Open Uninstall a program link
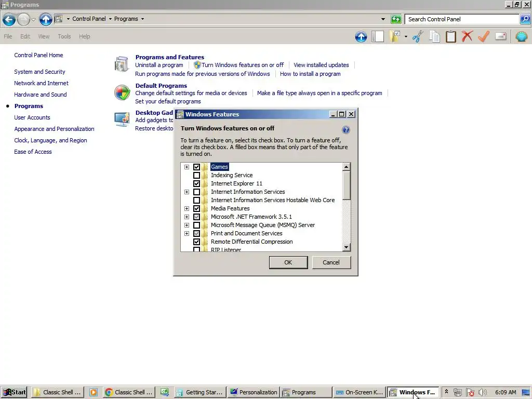 (x=159, y=65)
